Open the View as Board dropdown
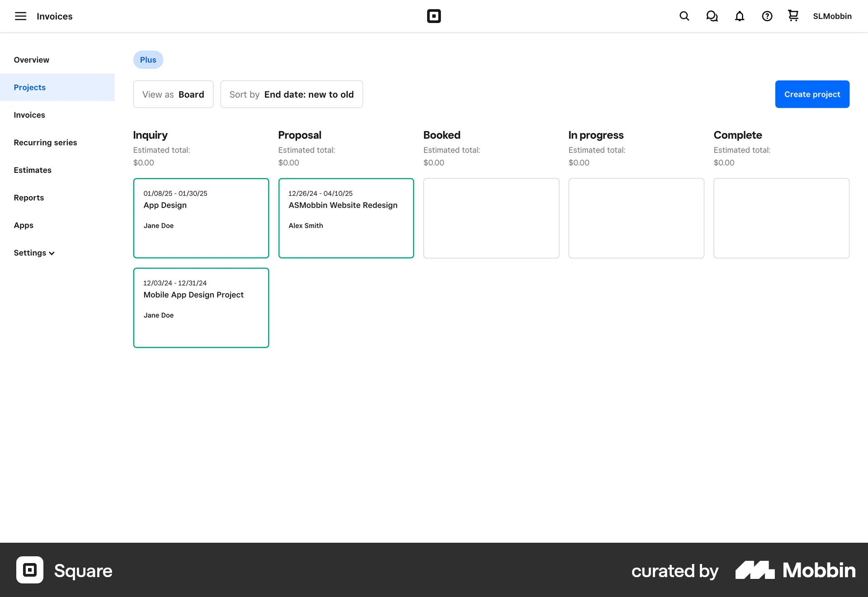Image resolution: width=868 pixels, height=597 pixels. coord(173,94)
